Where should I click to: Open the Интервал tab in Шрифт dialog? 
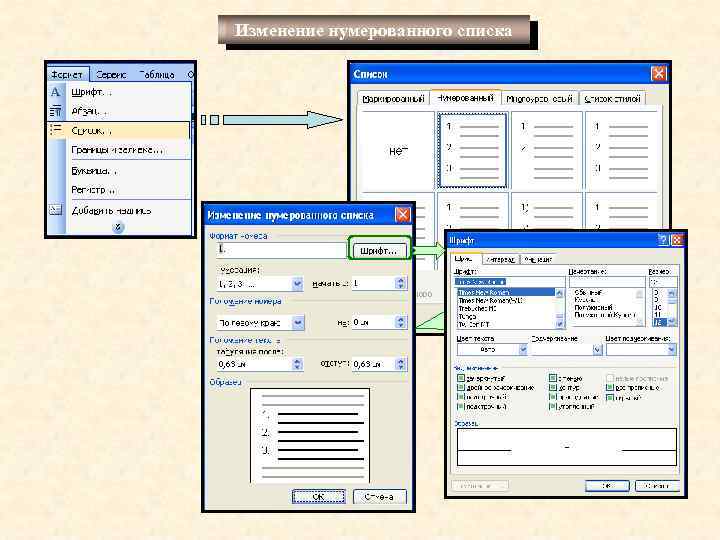tap(500, 259)
